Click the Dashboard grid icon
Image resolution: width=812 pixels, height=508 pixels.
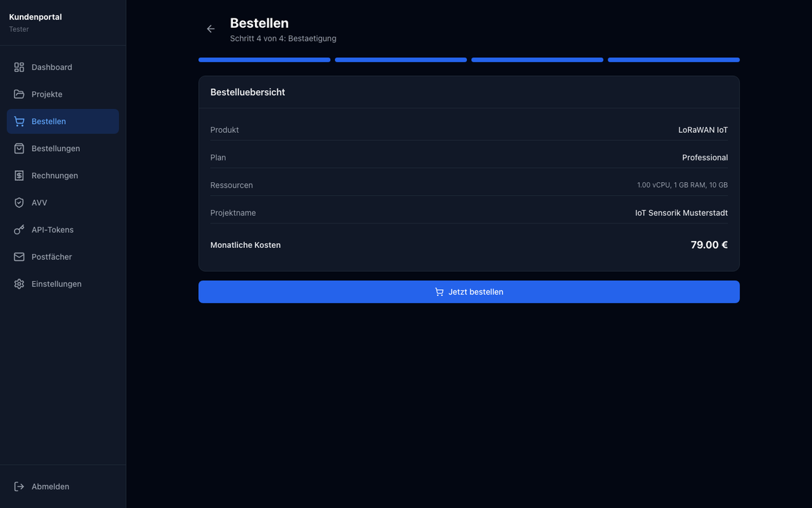point(19,67)
